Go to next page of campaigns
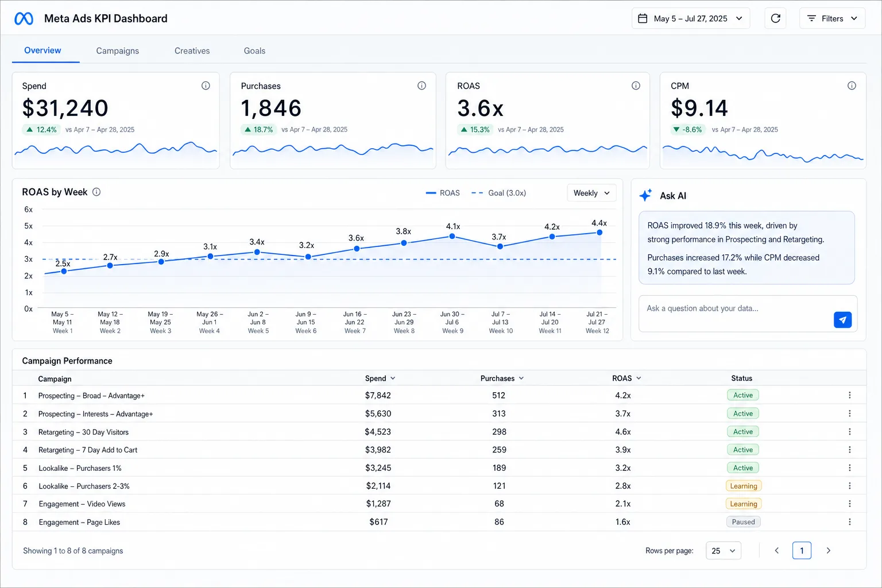Image resolution: width=882 pixels, height=588 pixels. 828,551
